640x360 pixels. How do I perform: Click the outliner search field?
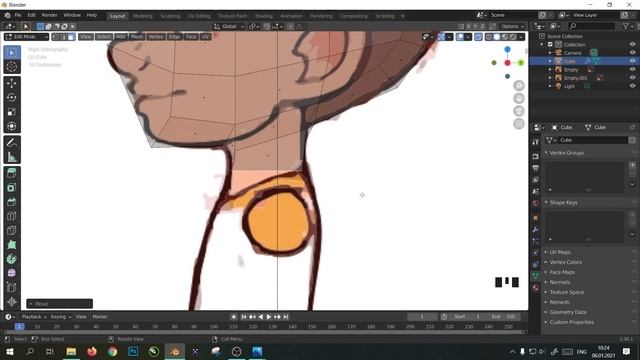point(591,26)
